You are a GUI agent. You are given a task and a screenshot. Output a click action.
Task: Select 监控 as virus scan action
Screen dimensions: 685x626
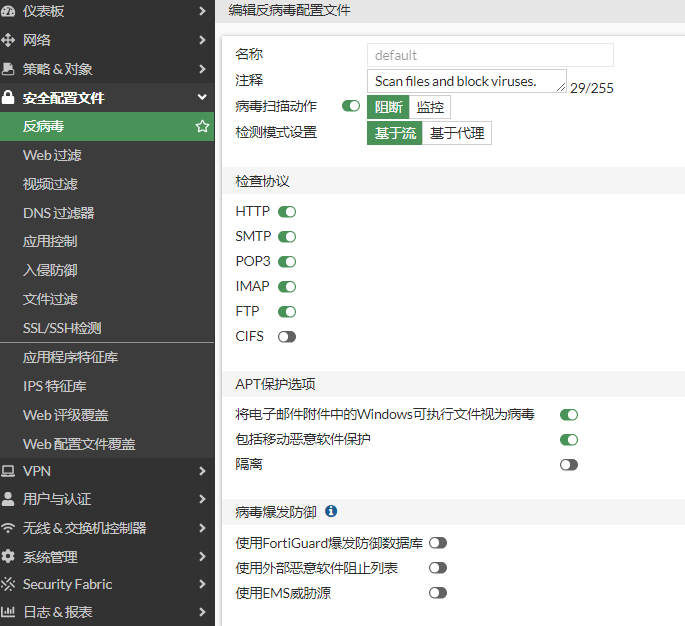[430, 107]
